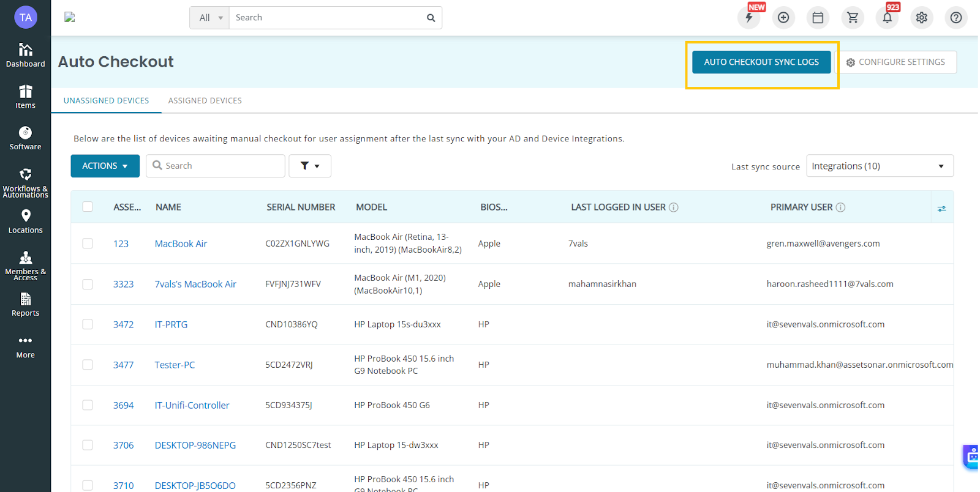Open the Dashboard from sidebar
Viewport: 980px width, 492px height.
pyautogui.click(x=25, y=55)
